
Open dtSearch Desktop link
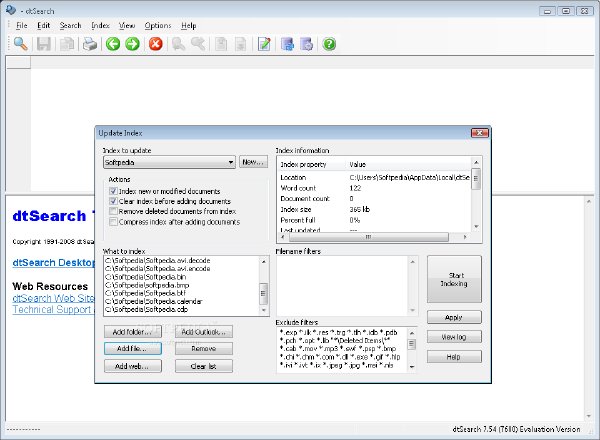click(x=54, y=263)
